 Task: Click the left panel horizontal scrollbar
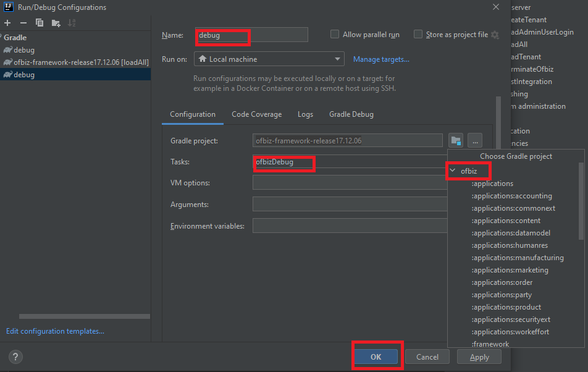click(x=85, y=316)
